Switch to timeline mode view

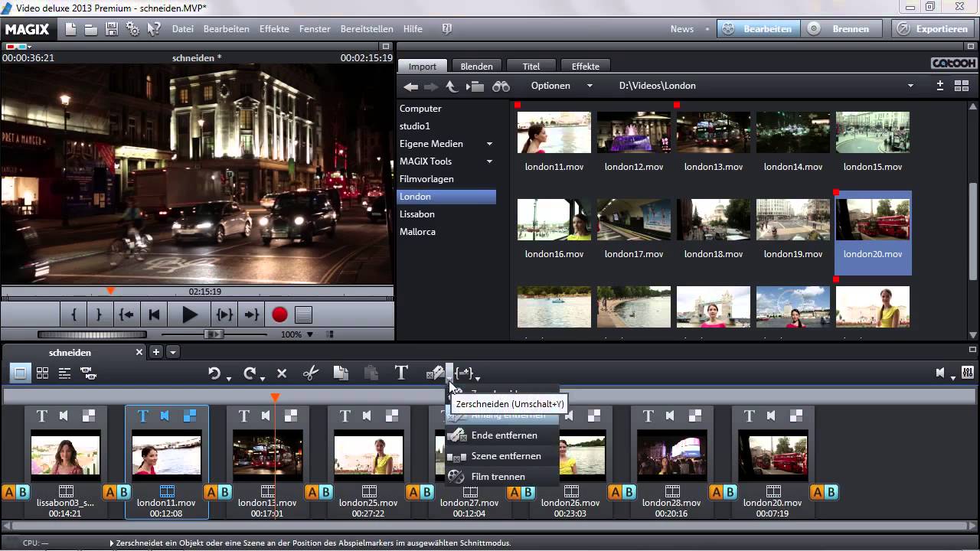pyautogui.click(x=65, y=373)
